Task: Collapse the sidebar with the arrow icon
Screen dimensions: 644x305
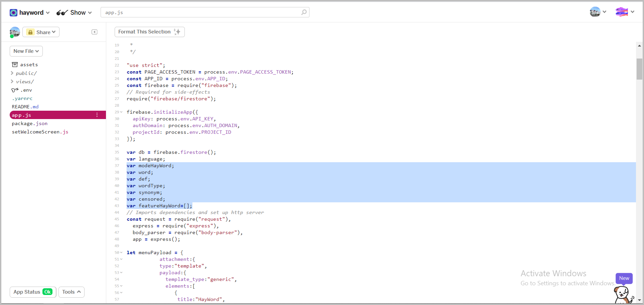Action: click(x=95, y=32)
